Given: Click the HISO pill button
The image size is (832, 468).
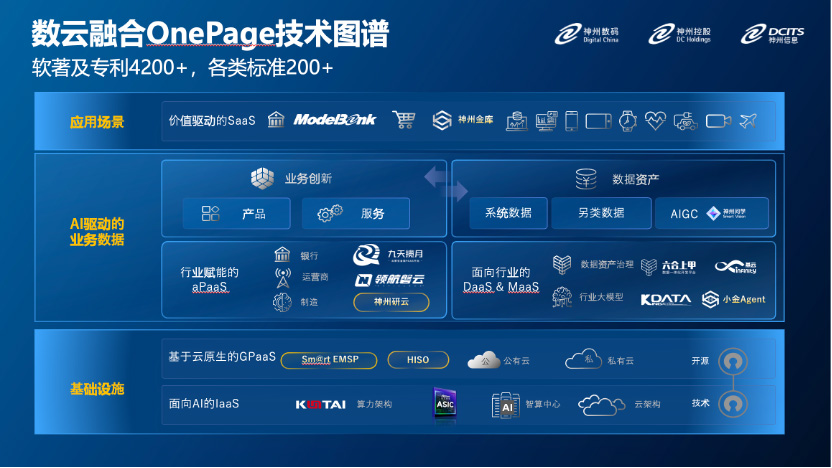Looking at the screenshot, I should pos(417,360).
